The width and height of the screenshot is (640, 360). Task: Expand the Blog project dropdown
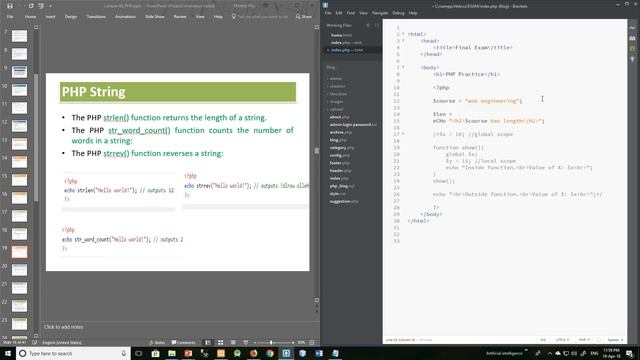pyautogui.click(x=331, y=67)
